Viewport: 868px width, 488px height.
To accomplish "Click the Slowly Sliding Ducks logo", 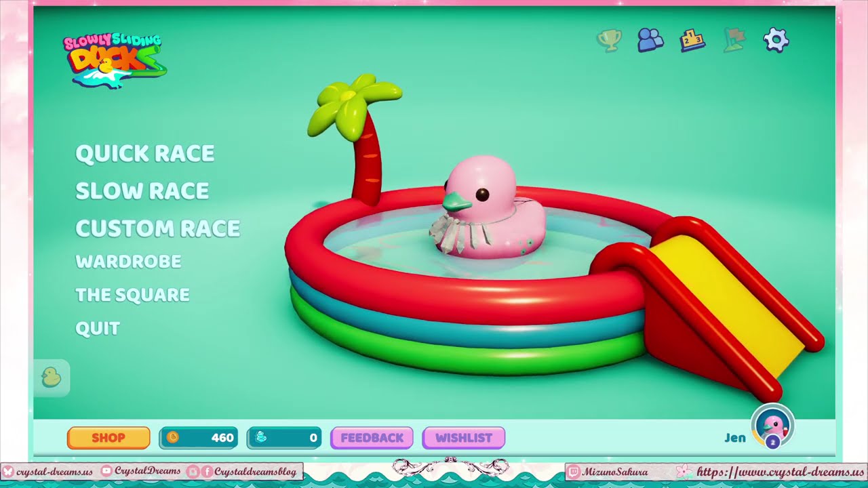I will 115,60.
